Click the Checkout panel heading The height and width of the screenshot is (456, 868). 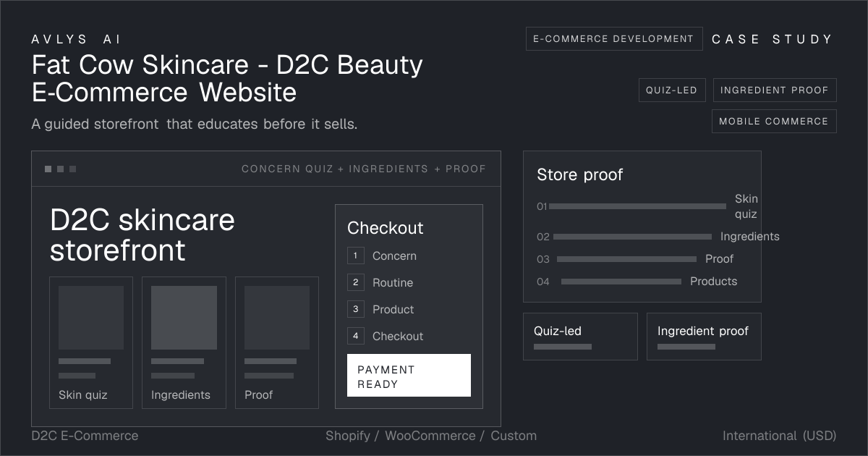(386, 228)
